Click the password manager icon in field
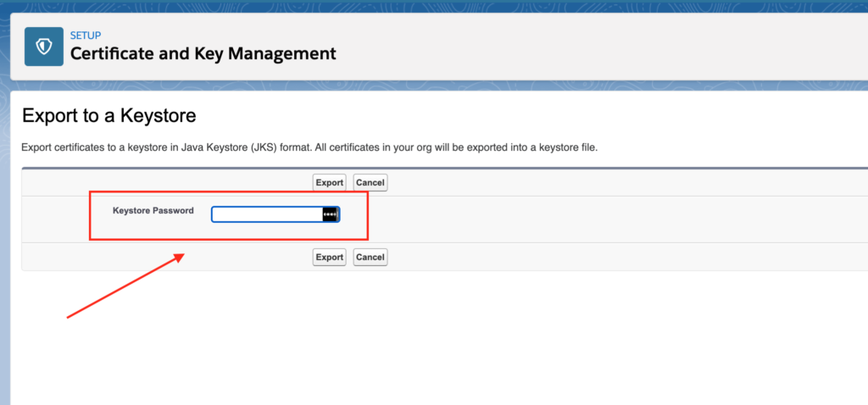Image resolution: width=868 pixels, height=405 pixels. [x=330, y=214]
